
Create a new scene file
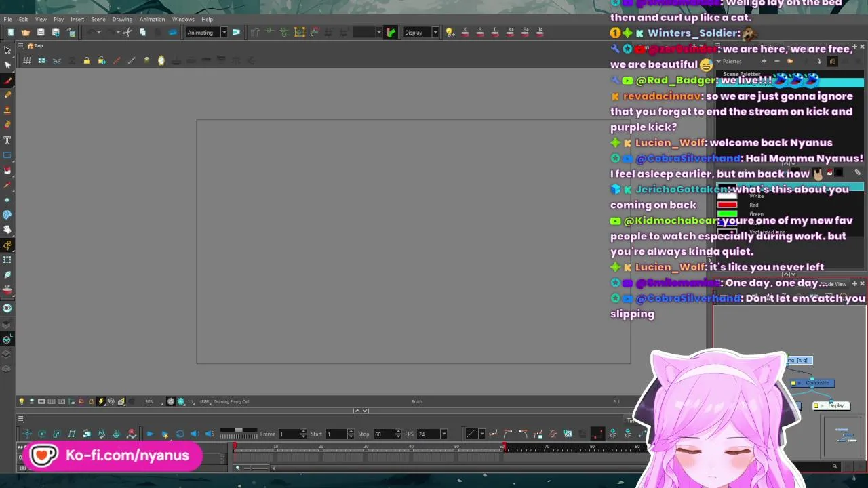pyautogui.click(x=10, y=33)
